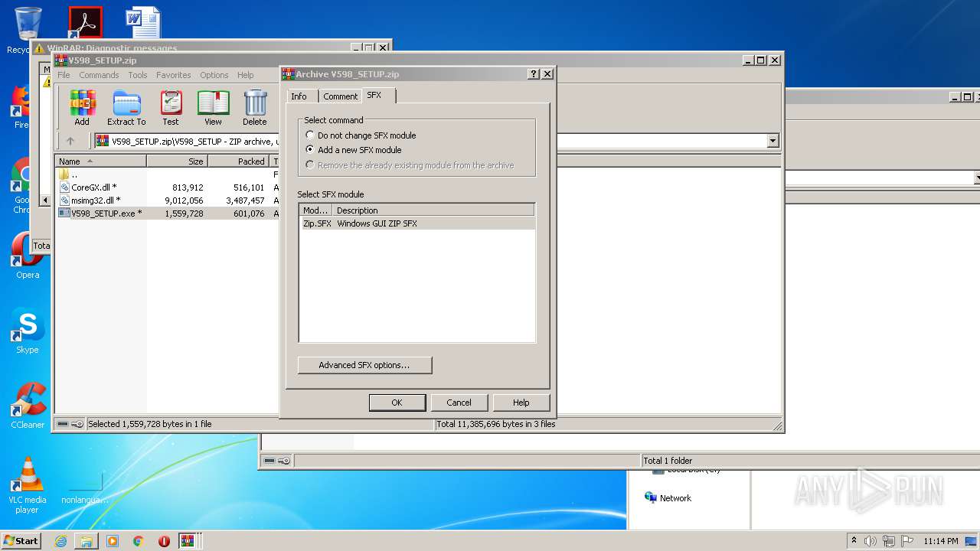This screenshot has height=551, width=980.
Task: Click the WinRAR taskbar button
Action: (x=188, y=541)
